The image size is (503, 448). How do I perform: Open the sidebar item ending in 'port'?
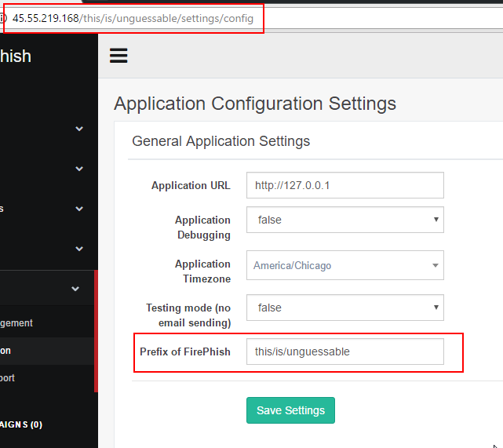(8, 378)
